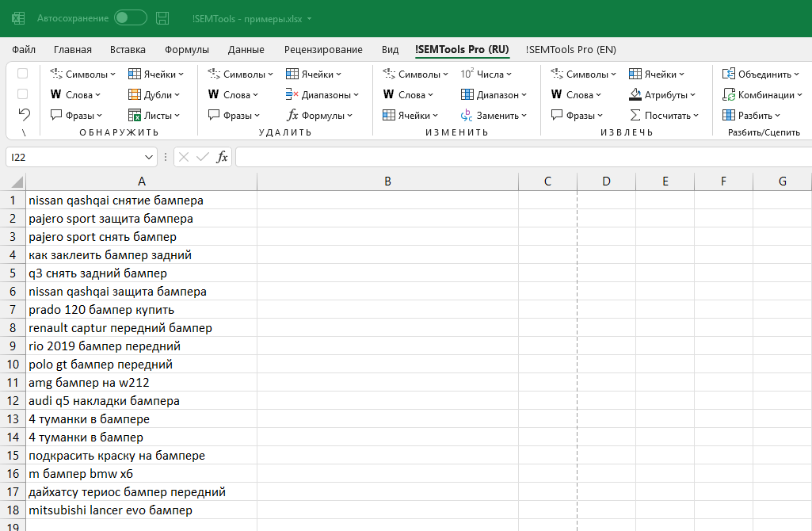Open the file name dropdown in title bar
This screenshot has height=531, width=812.
click(x=309, y=19)
